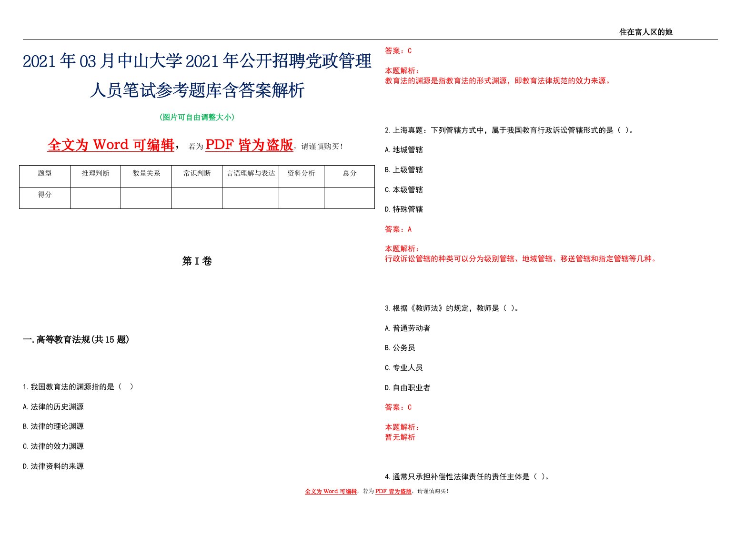The image size is (756, 534).
Task: Select option D.自由职业者
Action: 408,388
